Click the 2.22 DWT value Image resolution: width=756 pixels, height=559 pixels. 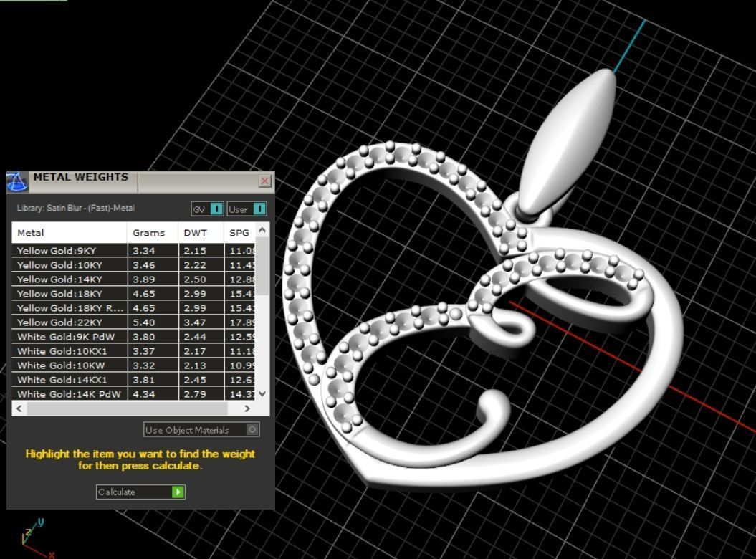click(195, 264)
